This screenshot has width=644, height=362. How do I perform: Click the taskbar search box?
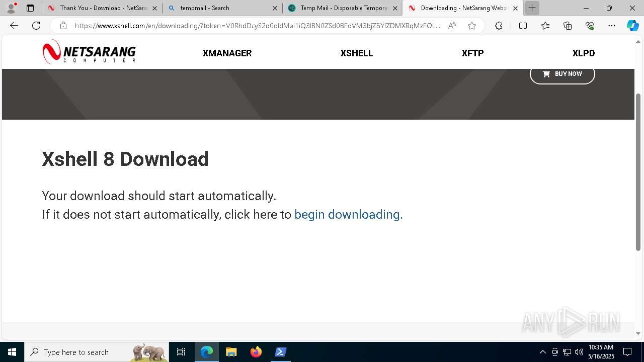(97, 352)
